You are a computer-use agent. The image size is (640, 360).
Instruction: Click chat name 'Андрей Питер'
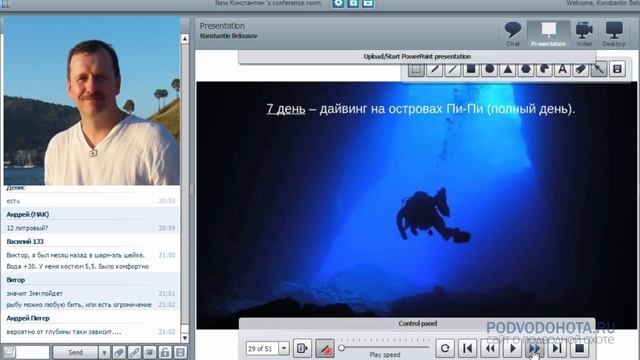pyautogui.click(x=28, y=318)
